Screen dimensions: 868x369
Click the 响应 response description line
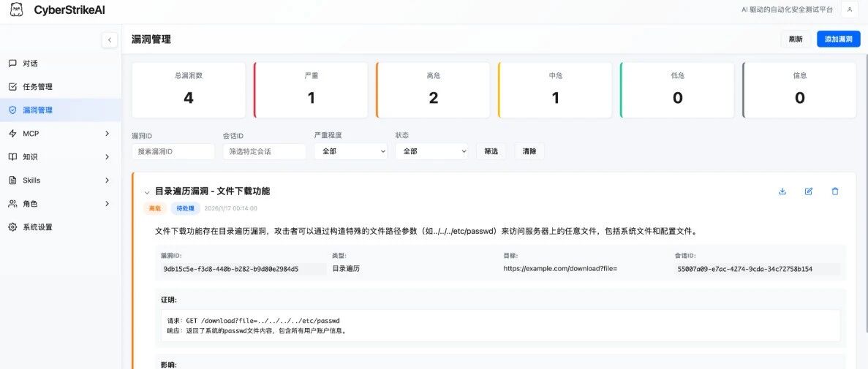click(257, 331)
